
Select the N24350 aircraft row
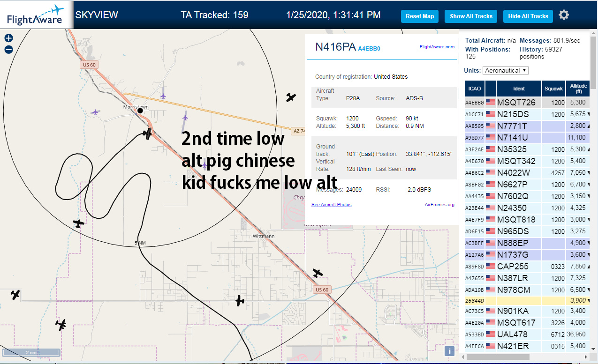point(527,208)
